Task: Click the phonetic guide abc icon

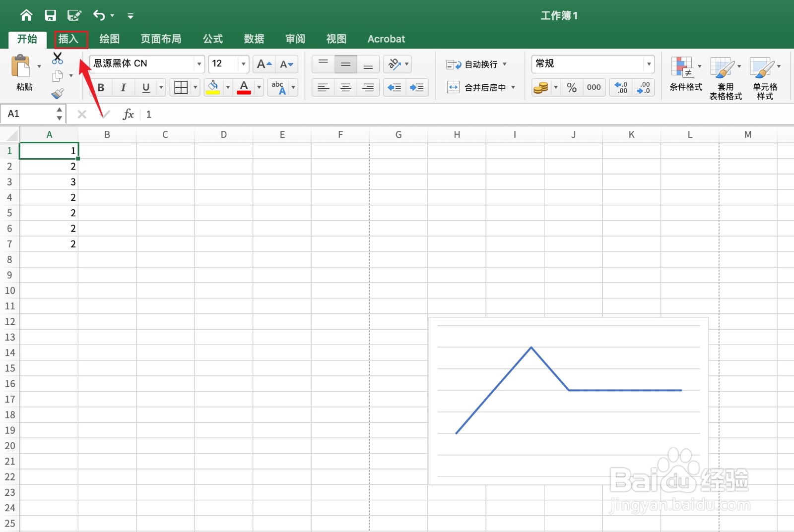Action: pos(279,88)
